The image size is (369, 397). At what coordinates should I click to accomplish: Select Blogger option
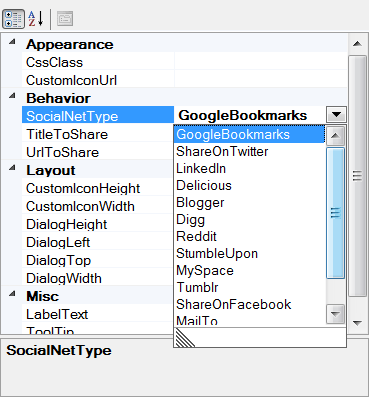click(249, 202)
